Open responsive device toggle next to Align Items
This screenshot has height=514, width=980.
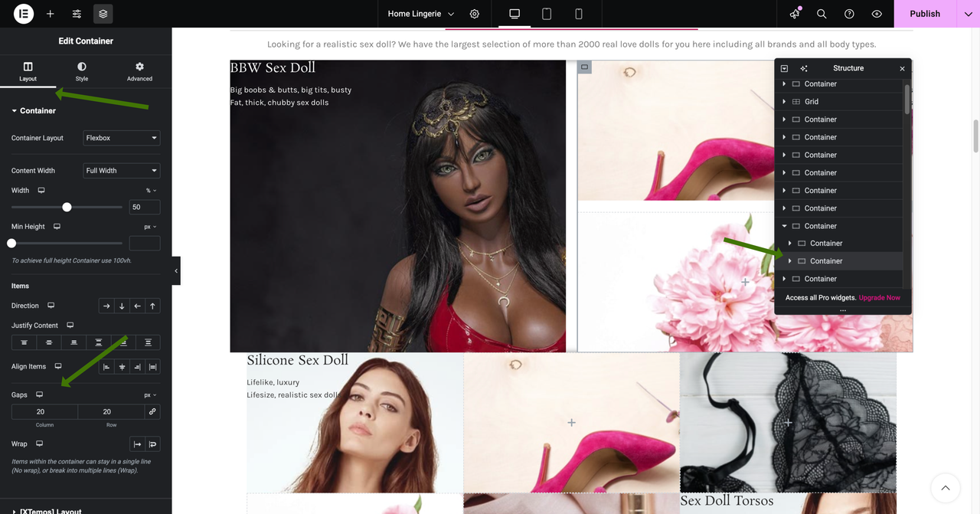tap(57, 366)
